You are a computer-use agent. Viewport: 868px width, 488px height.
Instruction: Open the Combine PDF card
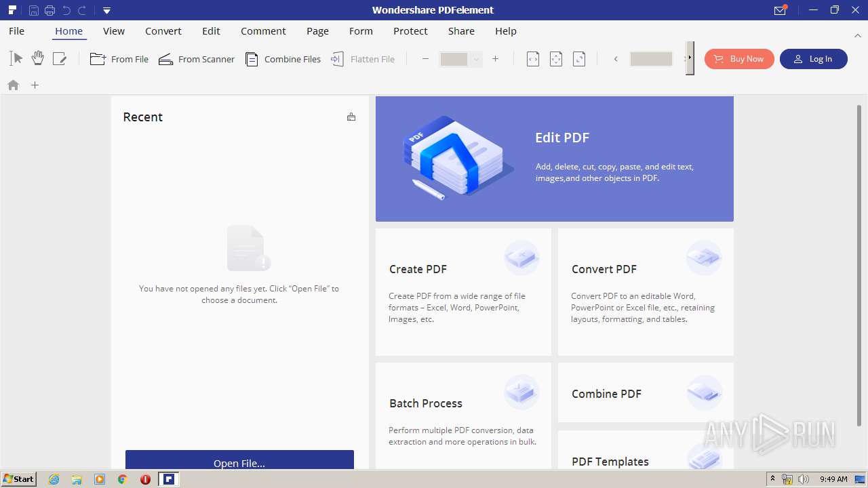[x=646, y=393]
